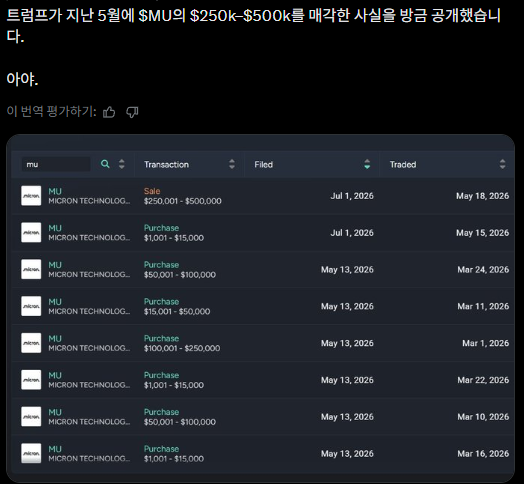Open MU link in the Mar 11, 2026 row
Image resolution: width=524 pixels, height=484 pixels.
(x=55, y=302)
